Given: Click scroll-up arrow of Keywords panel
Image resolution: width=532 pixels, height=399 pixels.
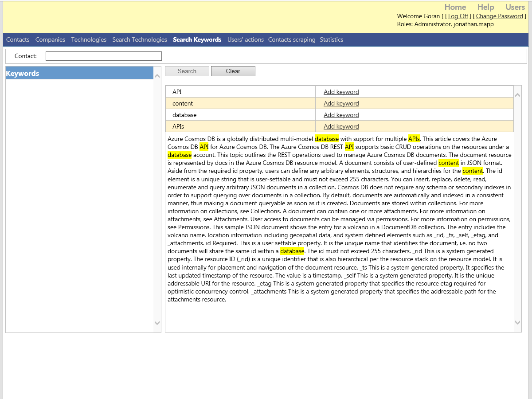Looking at the screenshot, I should click(x=157, y=76).
